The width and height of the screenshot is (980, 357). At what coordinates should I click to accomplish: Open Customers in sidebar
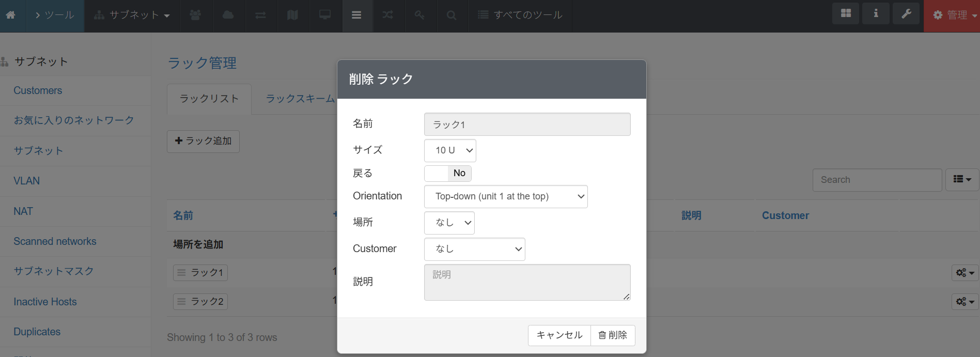point(38,90)
